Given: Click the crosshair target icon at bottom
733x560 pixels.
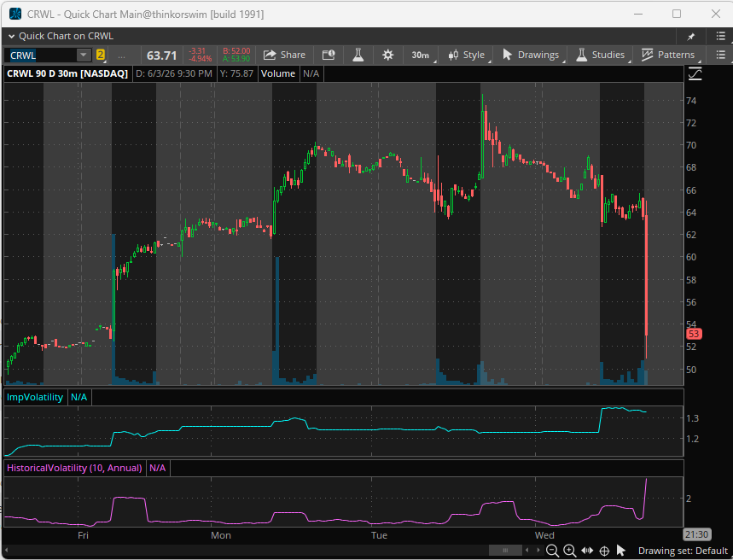Looking at the screenshot, I should [604, 551].
